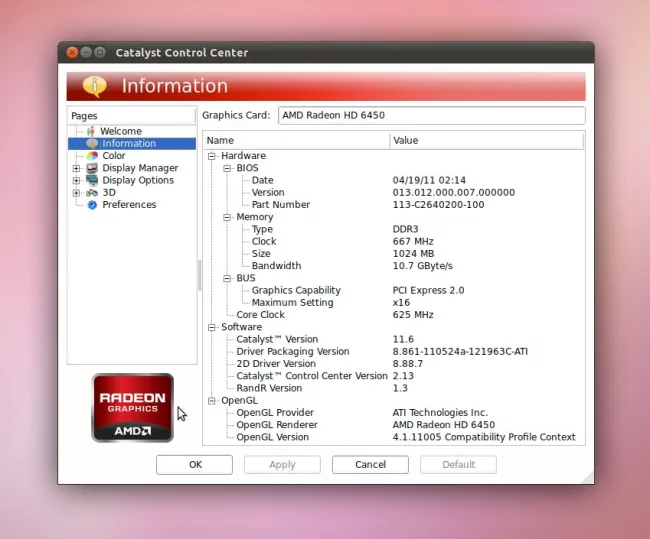The height and width of the screenshot is (539, 650).
Task: Select the Maximum Setting row
Action: (x=394, y=303)
